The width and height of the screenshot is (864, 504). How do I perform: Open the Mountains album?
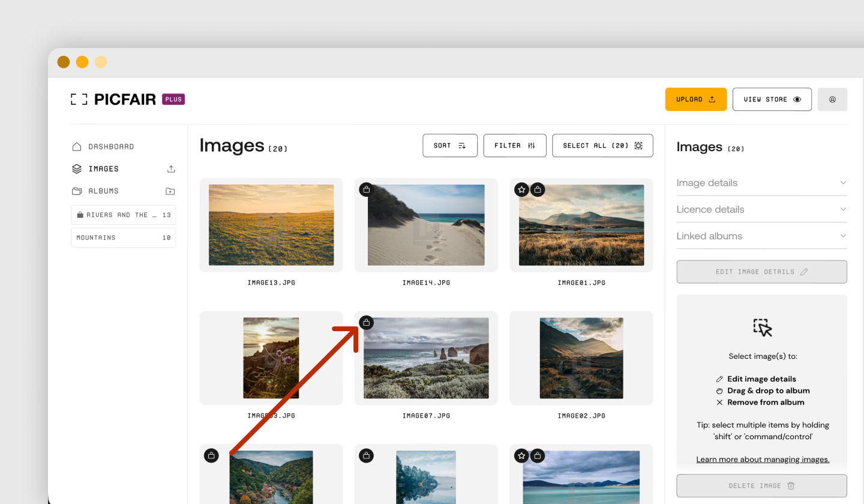pos(124,238)
